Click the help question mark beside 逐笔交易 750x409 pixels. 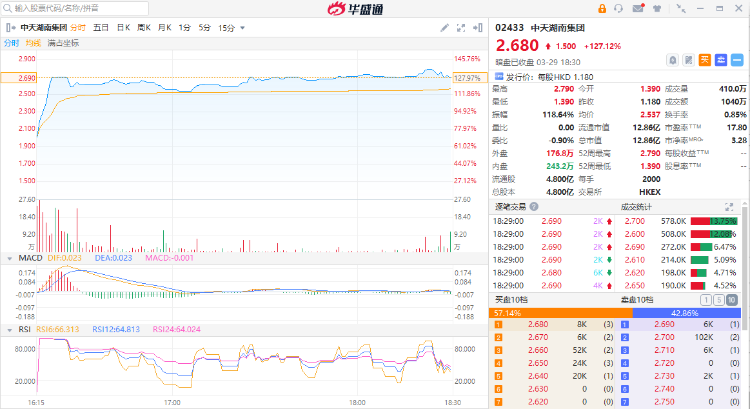click(x=534, y=207)
